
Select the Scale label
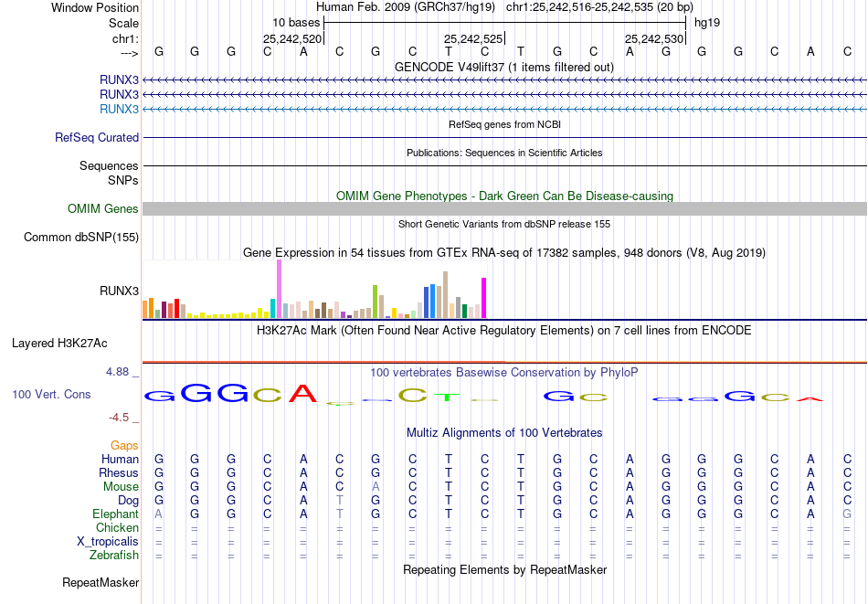[123, 23]
